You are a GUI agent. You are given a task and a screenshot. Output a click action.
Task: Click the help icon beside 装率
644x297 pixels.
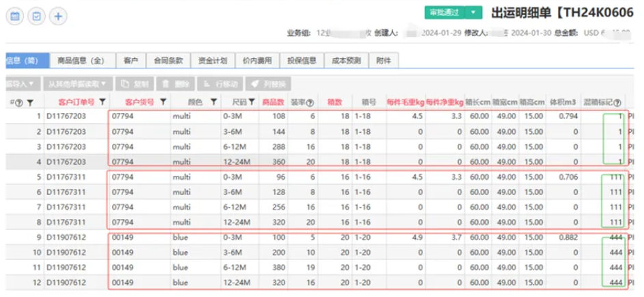310,103
